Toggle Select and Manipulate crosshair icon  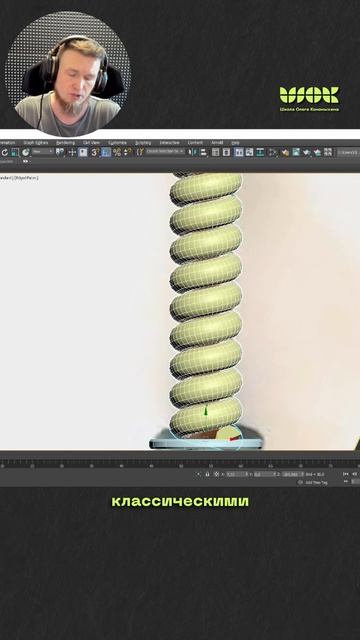click(72, 152)
